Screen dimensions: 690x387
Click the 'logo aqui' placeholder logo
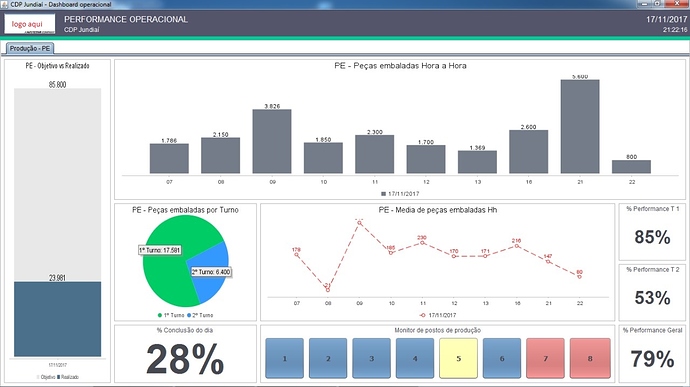(30, 24)
